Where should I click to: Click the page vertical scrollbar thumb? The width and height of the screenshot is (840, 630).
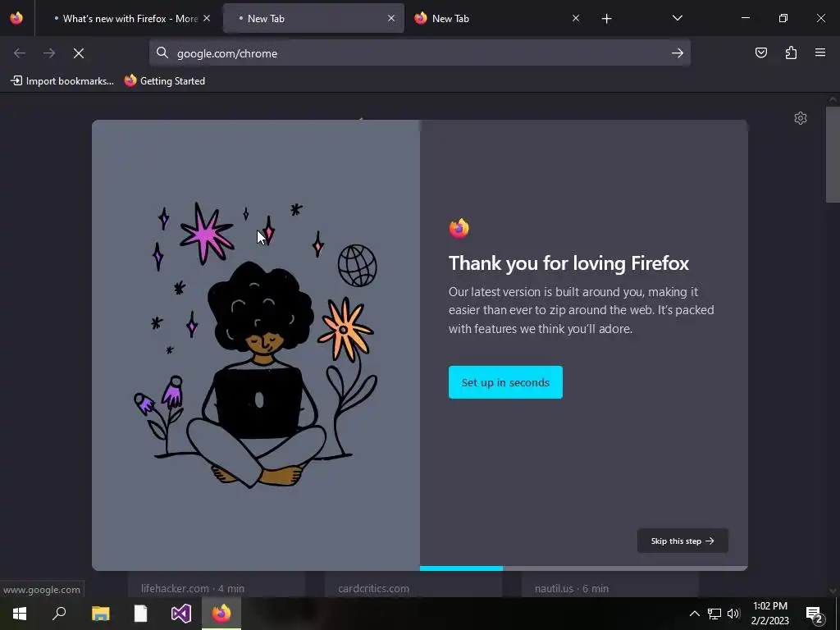pos(833,154)
